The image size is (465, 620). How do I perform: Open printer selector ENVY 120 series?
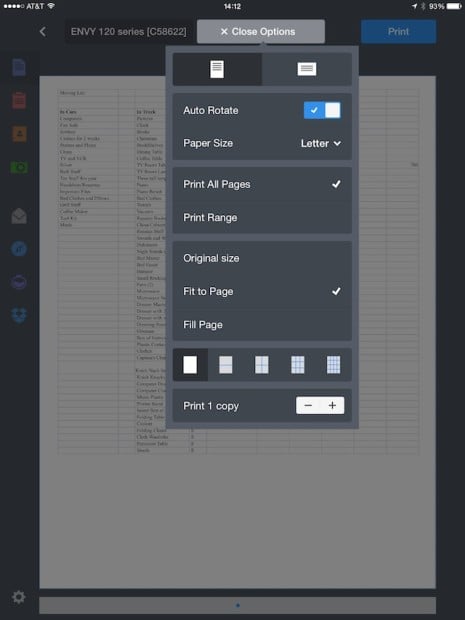coord(129,32)
